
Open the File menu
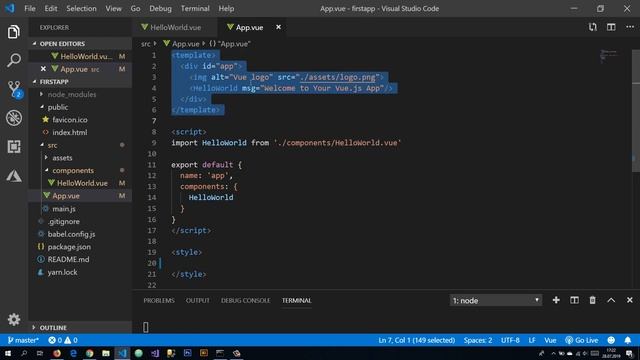click(x=30, y=8)
